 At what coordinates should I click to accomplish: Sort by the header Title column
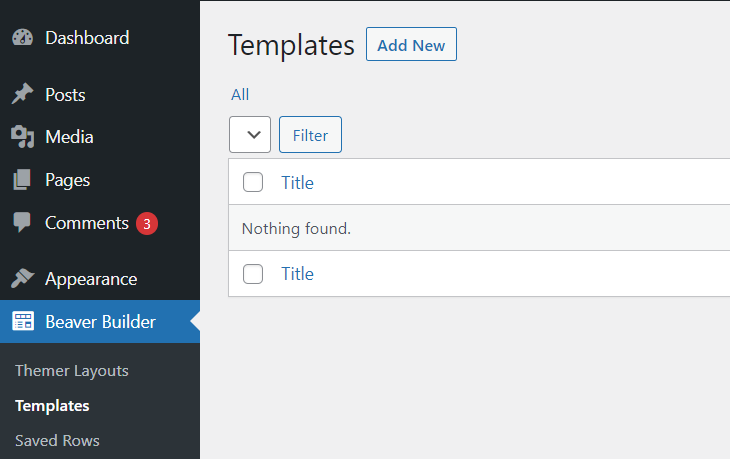[x=297, y=182]
